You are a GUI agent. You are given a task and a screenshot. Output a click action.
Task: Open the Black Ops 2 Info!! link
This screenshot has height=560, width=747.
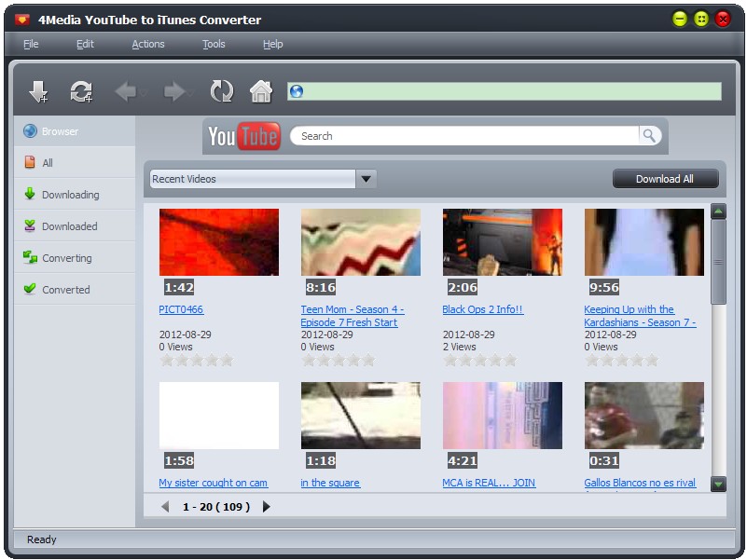[482, 309]
